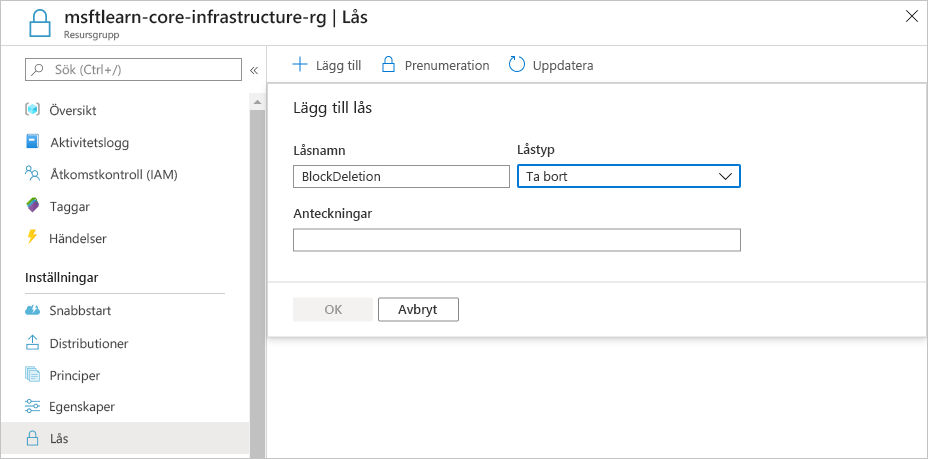Click the Uppdatera refresh icon

pyautogui.click(x=517, y=65)
